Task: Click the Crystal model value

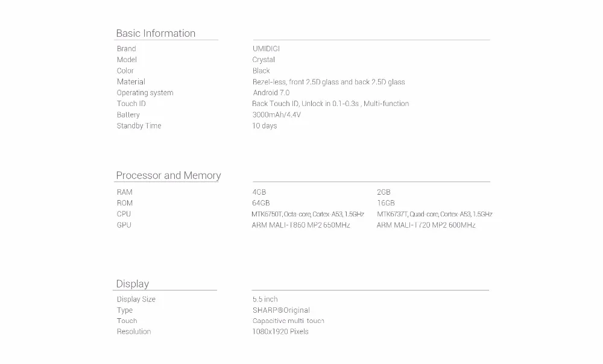Action: (x=264, y=60)
